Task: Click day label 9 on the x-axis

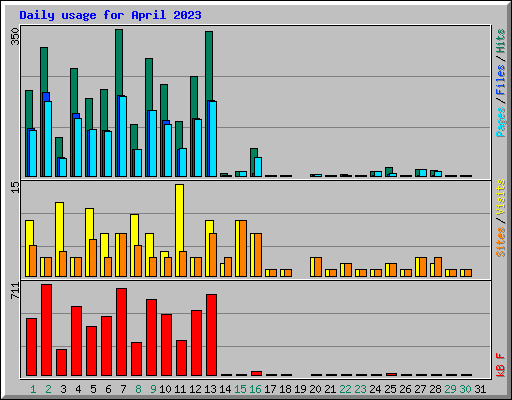Action: pos(153,389)
